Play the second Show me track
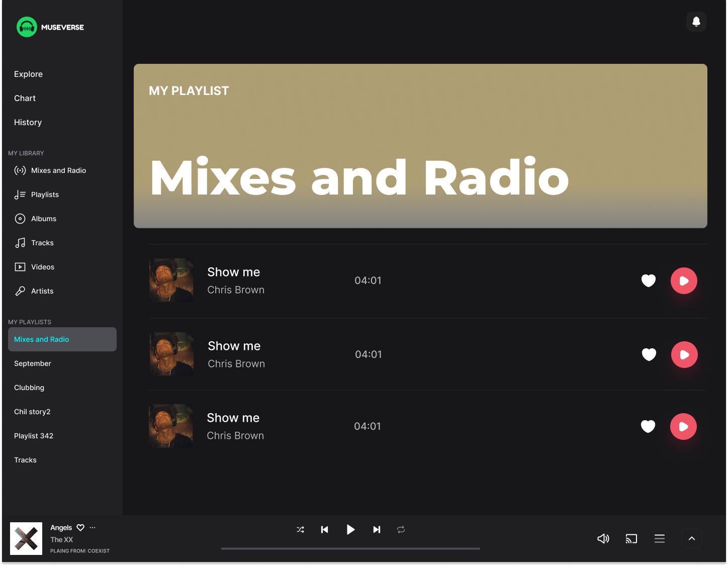 pos(684,354)
